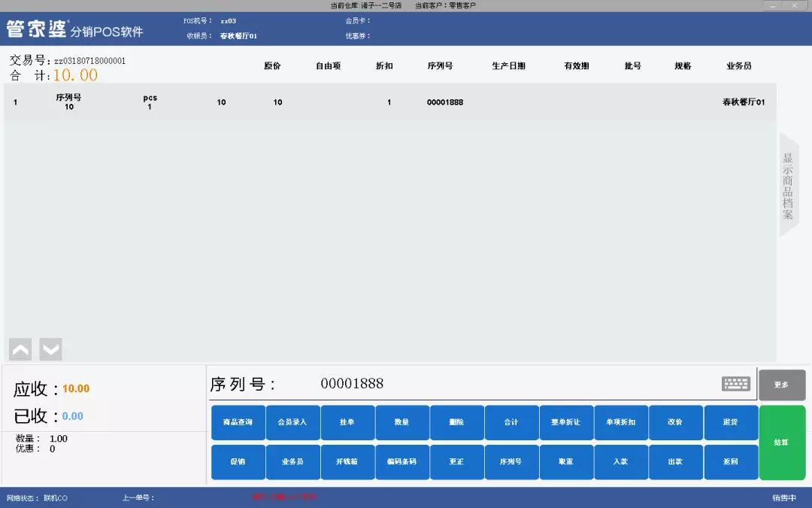This screenshot has width=812, height=508.
Task: Record a payout with 出款
Action: [675, 461]
